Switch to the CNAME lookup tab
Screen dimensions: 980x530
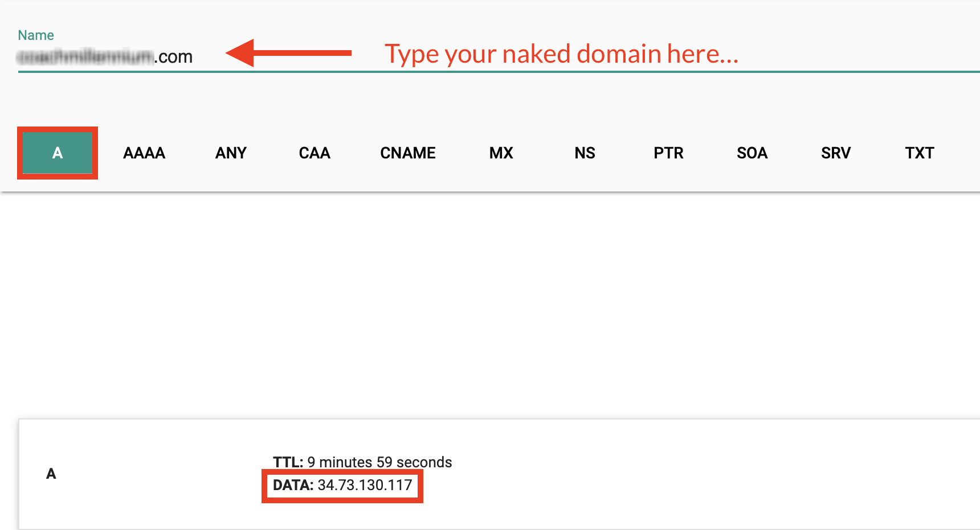click(x=408, y=153)
